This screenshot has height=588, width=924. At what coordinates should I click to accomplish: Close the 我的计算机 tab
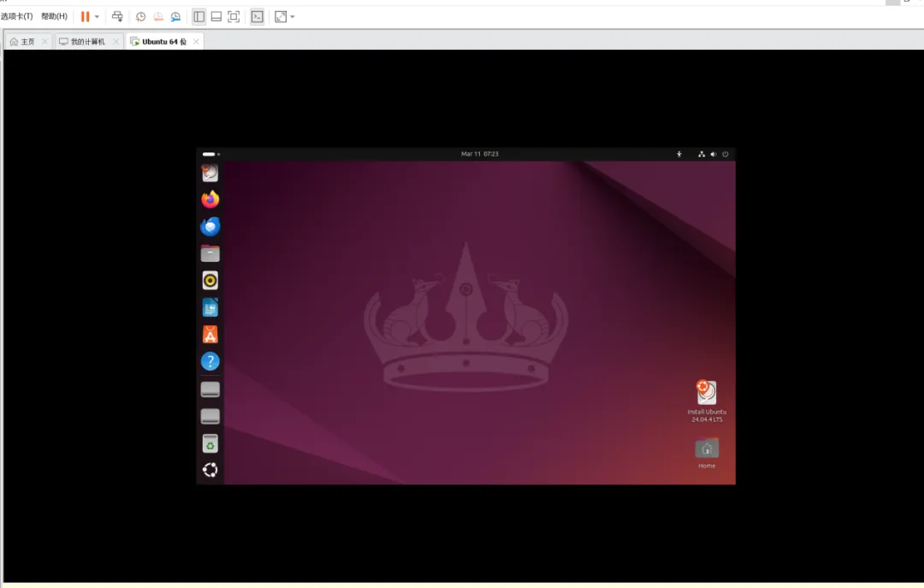[x=116, y=41]
